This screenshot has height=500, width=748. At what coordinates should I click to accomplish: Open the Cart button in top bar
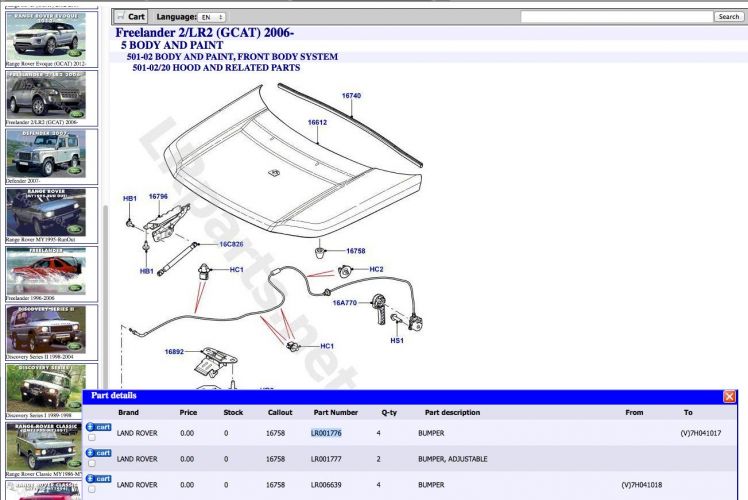point(131,17)
